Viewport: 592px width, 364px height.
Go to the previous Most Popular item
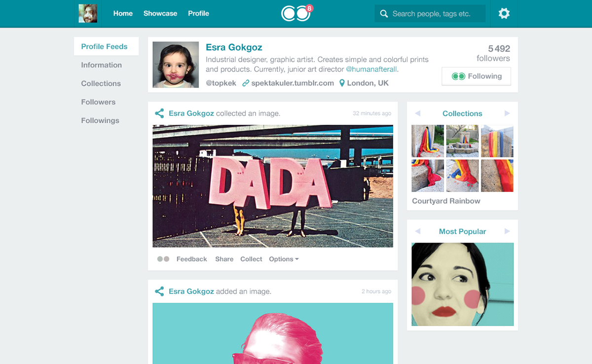click(x=418, y=231)
